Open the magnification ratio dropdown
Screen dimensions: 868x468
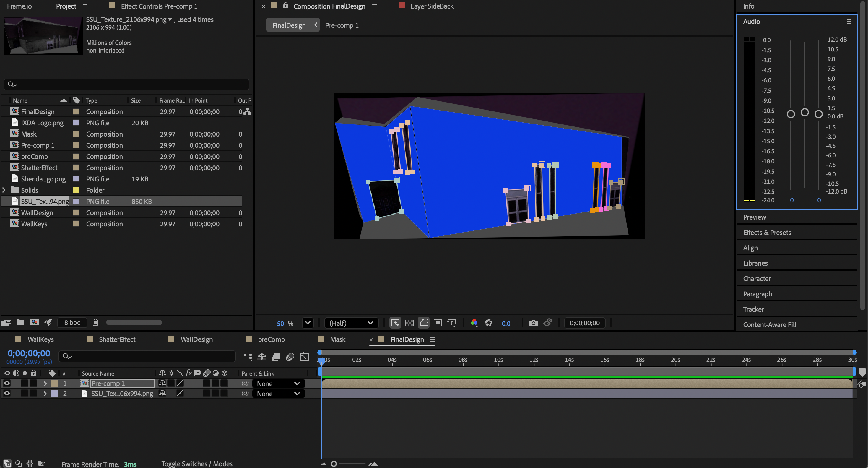pyautogui.click(x=308, y=323)
